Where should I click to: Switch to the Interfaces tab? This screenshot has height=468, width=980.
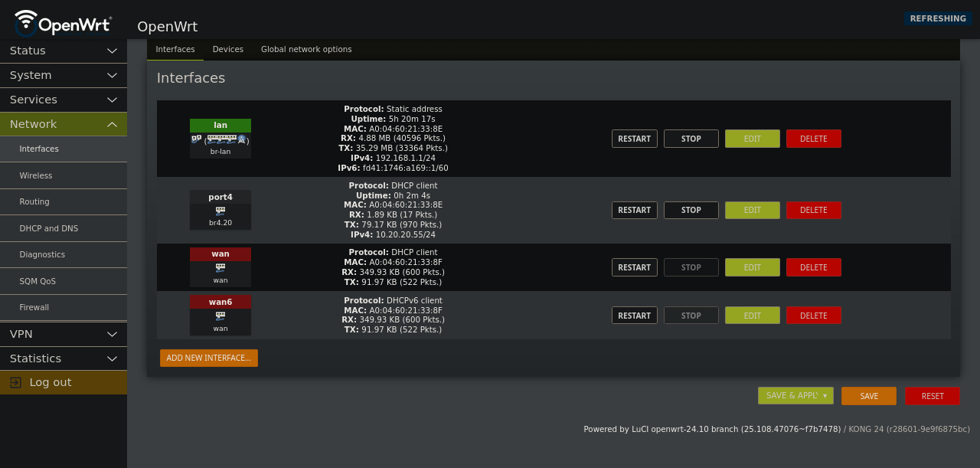point(175,49)
